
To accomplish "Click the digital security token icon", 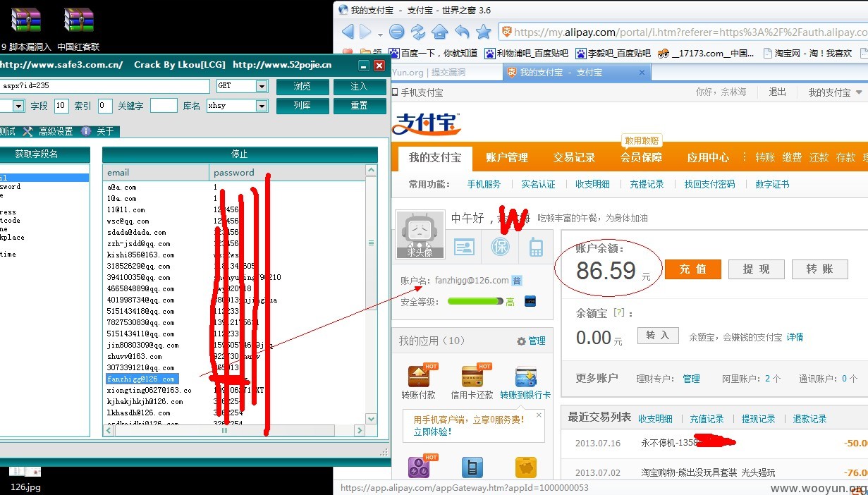I will (530, 301).
